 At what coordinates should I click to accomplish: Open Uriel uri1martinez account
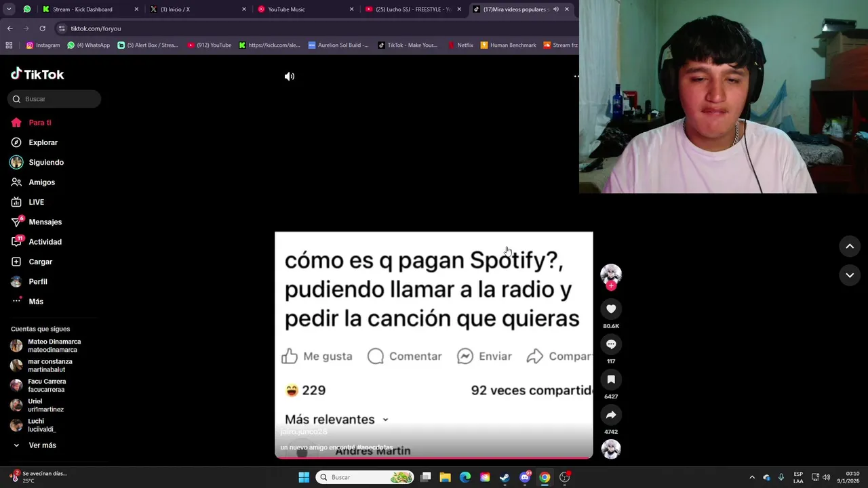pos(37,405)
